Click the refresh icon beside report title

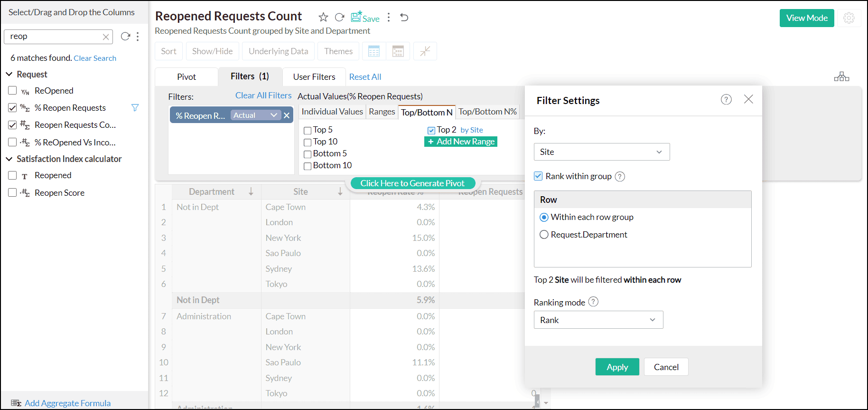[339, 18]
